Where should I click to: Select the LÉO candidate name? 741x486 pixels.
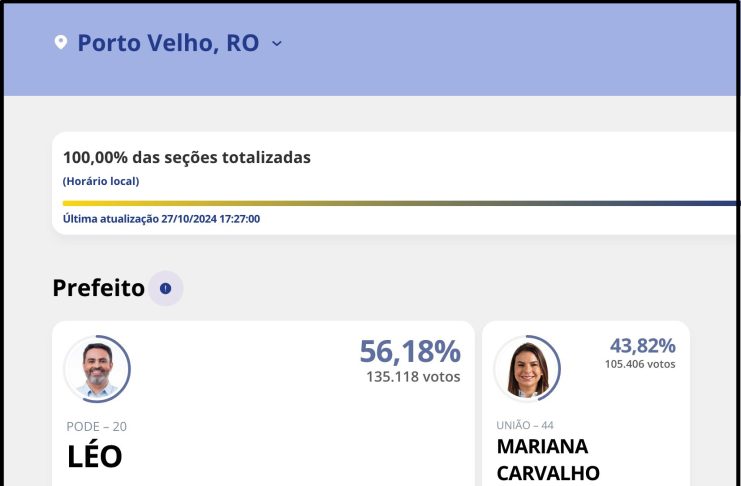click(x=94, y=456)
